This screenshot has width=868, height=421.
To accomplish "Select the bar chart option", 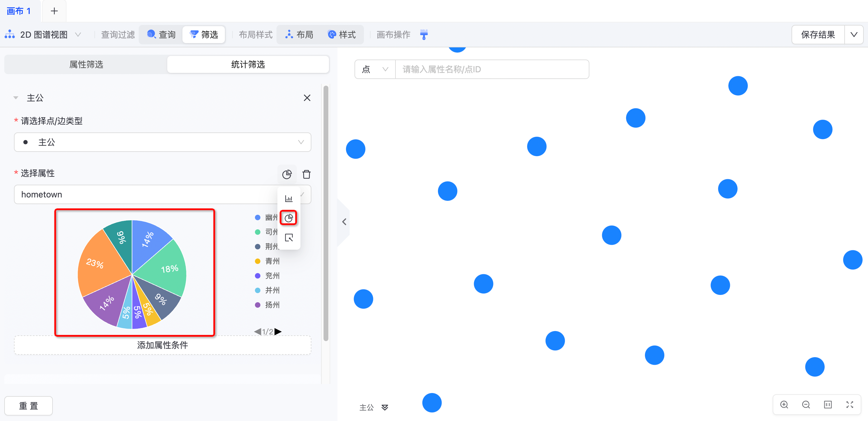I will [x=289, y=198].
